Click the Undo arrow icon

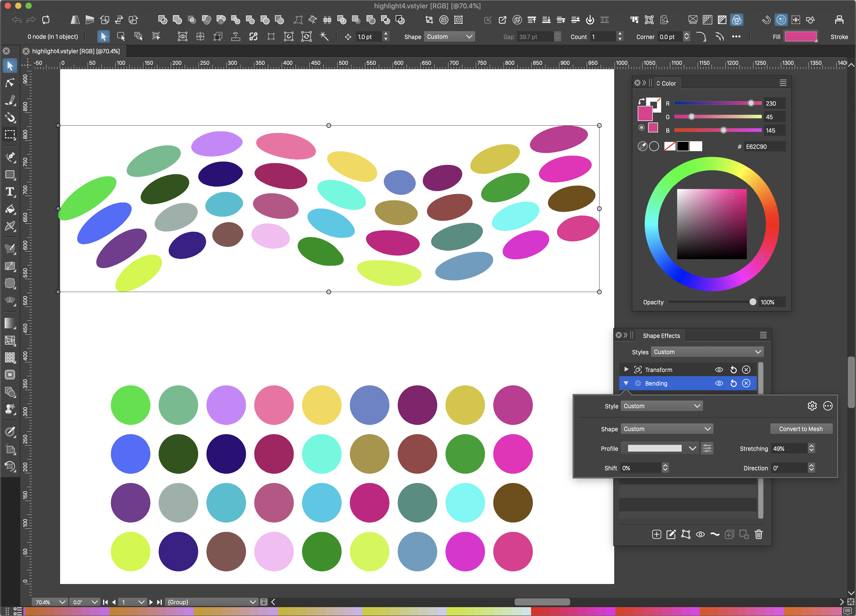click(x=16, y=20)
